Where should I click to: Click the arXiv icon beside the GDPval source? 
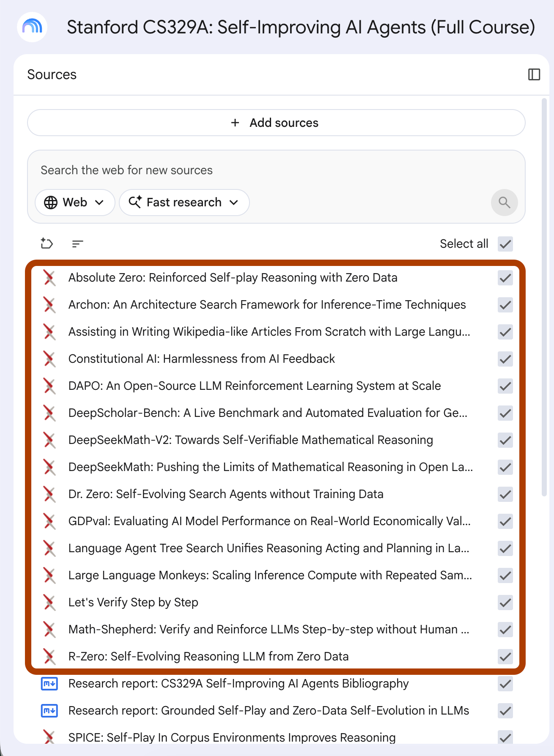pyautogui.click(x=49, y=521)
